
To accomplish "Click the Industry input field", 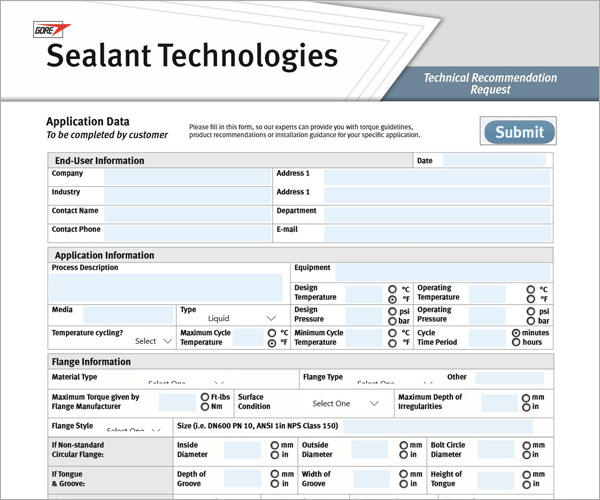I will tap(188, 196).
